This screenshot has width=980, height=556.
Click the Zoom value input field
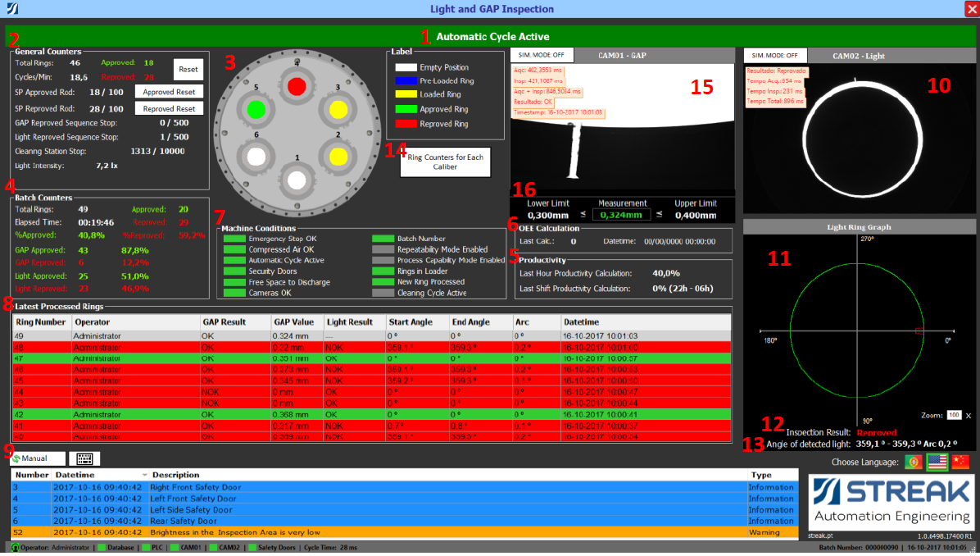954,415
